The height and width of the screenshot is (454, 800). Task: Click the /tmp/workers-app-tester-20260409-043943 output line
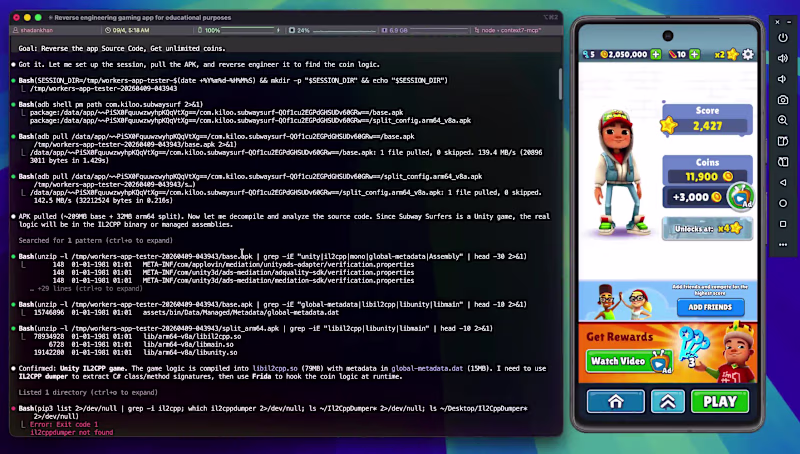coord(104,88)
